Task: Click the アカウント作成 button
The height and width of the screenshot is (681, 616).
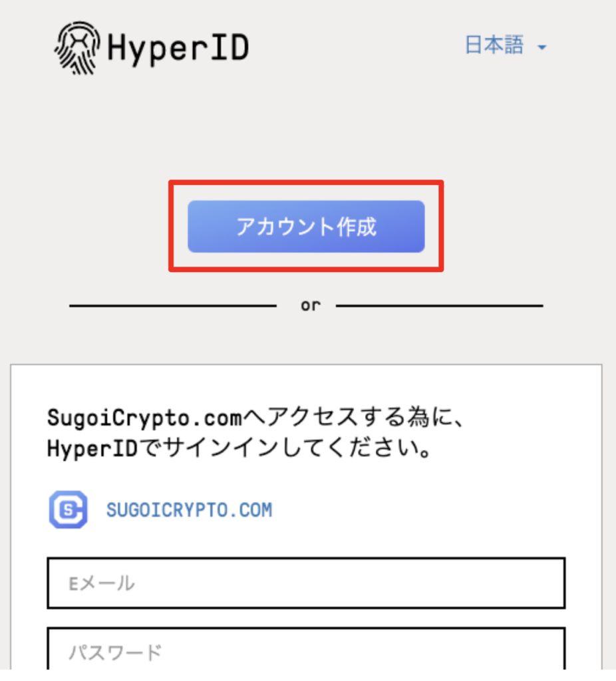Action: click(x=306, y=226)
